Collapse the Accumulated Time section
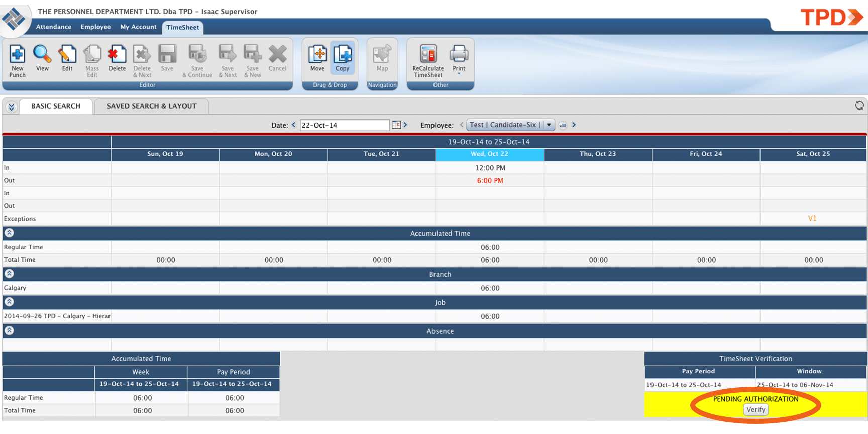Viewport: 868px width, 434px height. (x=9, y=233)
